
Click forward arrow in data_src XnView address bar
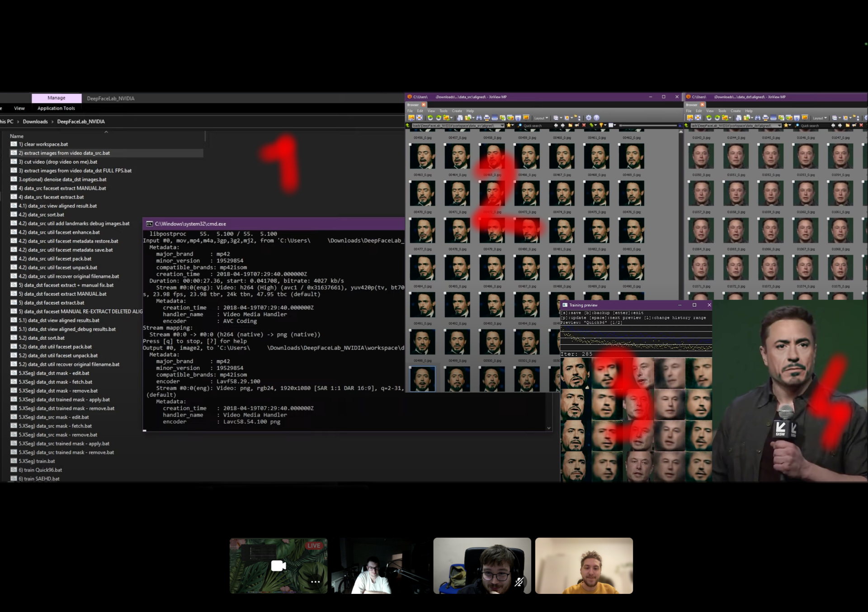click(563, 125)
